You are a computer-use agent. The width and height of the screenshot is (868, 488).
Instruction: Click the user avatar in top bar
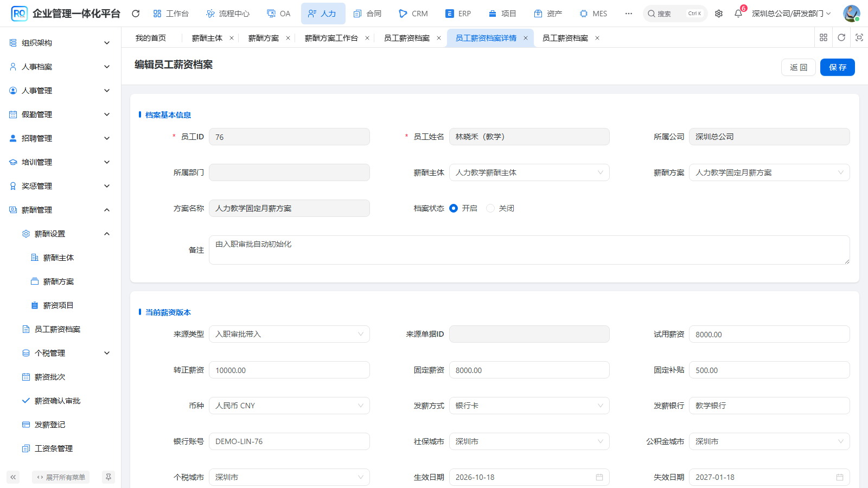pos(851,14)
